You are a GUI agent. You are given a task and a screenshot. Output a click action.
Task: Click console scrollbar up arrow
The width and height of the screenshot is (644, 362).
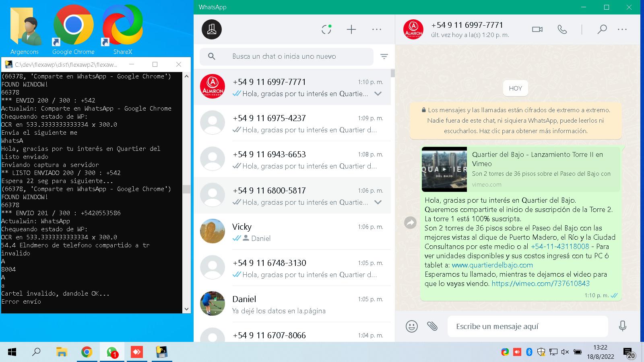pyautogui.click(x=186, y=76)
